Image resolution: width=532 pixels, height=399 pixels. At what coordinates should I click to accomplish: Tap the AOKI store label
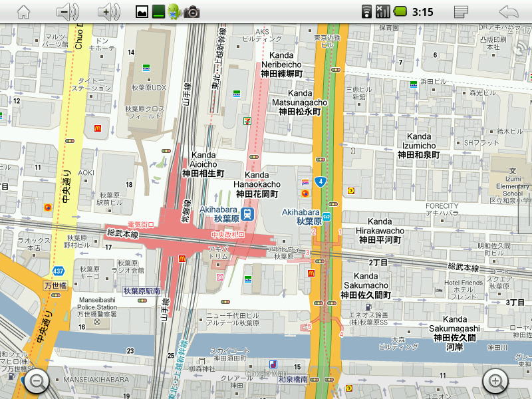pos(86,173)
